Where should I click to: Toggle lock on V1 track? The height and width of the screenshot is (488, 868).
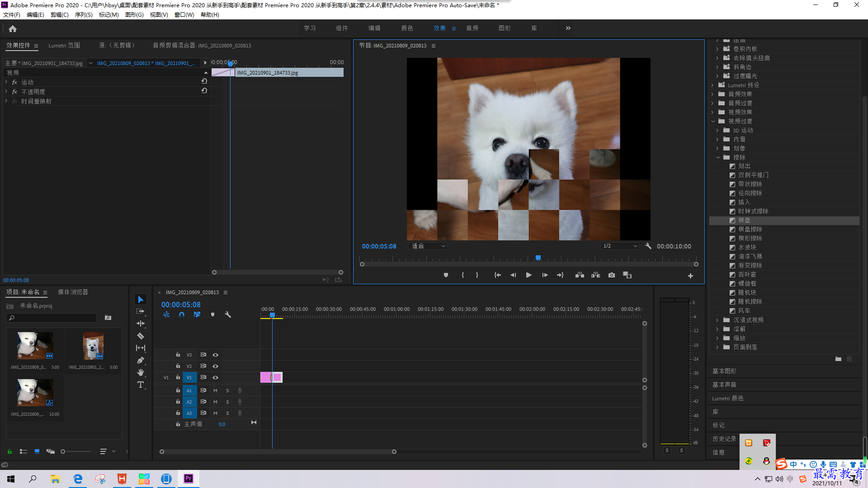tap(178, 377)
